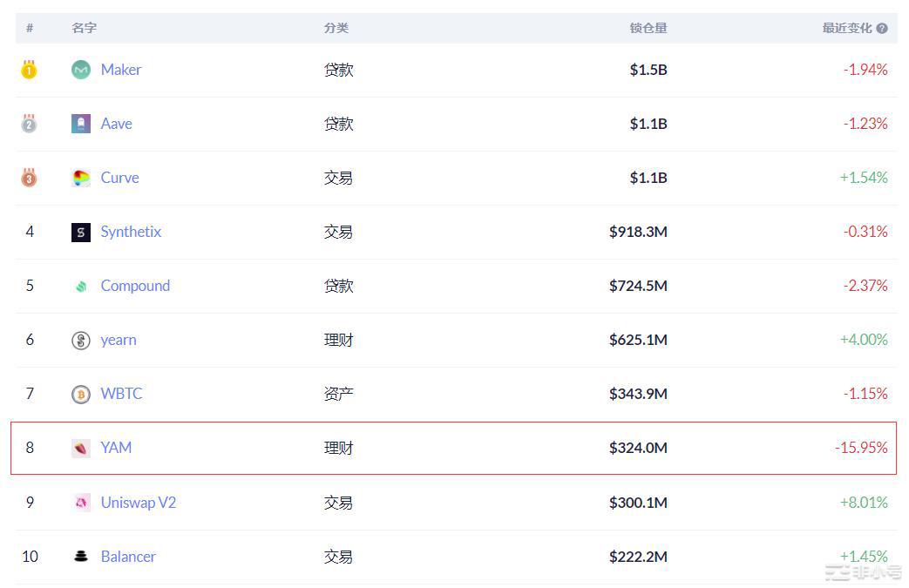Image resolution: width=909 pixels, height=588 pixels.
Task: Click the Uniswap V2 unicorn icon
Action: click(80, 503)
